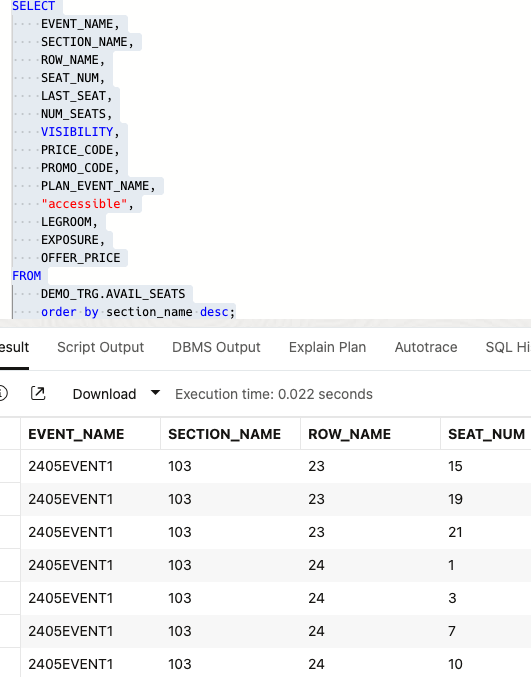Click SEAT_NUM, in the SQL editor
Viewport: 531px width, 677px height.
pyautogui.click(x=73, y=78)
